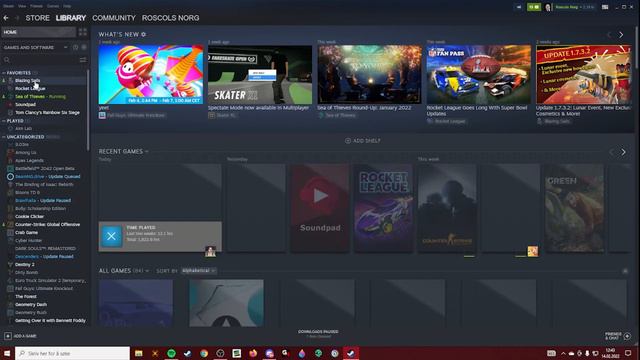Screen dimensions: 640x360
Task: Select Counter-Strike: Global Offensive in list
Action: (47, 224)
